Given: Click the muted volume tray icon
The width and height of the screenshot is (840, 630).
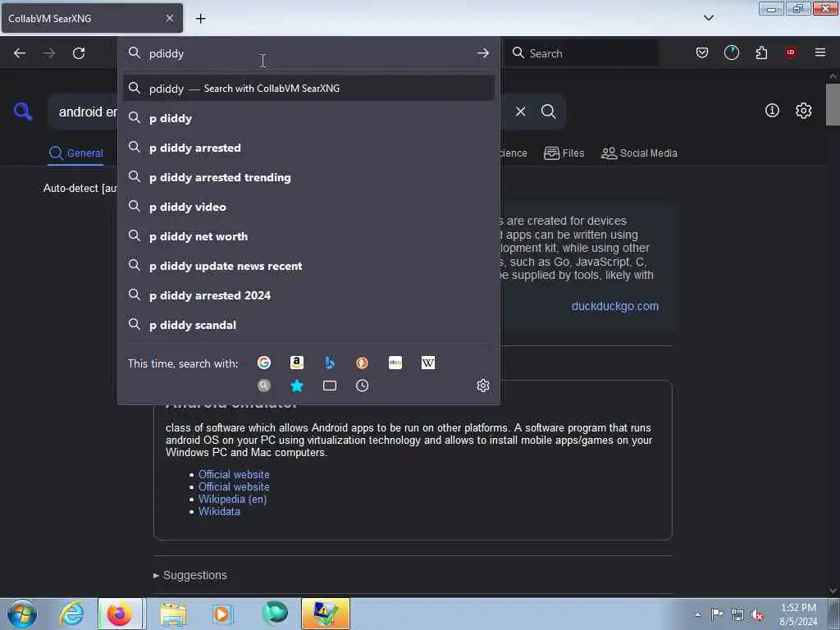Looking at the screenshot, I should click(757, 614).
